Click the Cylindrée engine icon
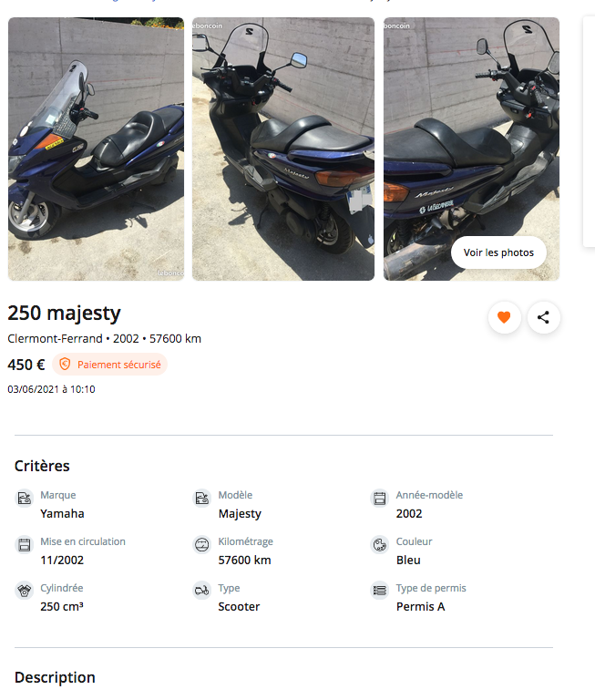The height and width of the screenshot is (700, 595). point(25,591)
